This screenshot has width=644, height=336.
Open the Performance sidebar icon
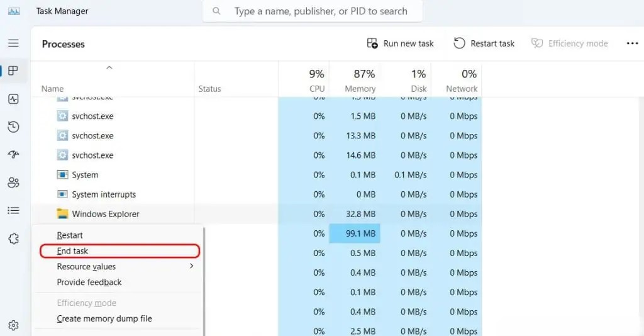13,99
